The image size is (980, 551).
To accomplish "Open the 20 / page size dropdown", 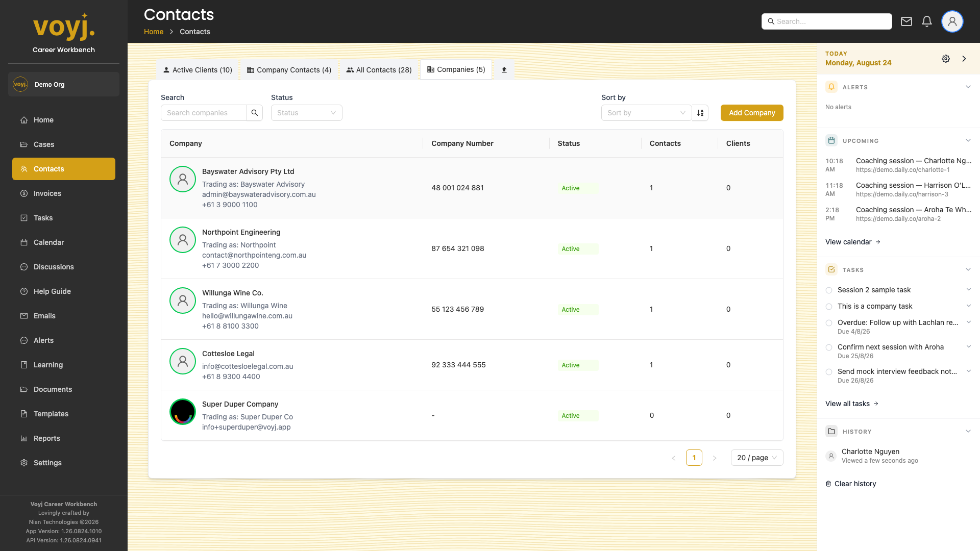I will point(757,458).
